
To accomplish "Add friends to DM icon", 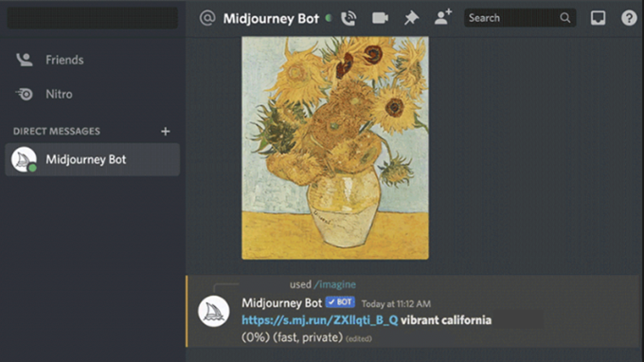I will 443,17.
